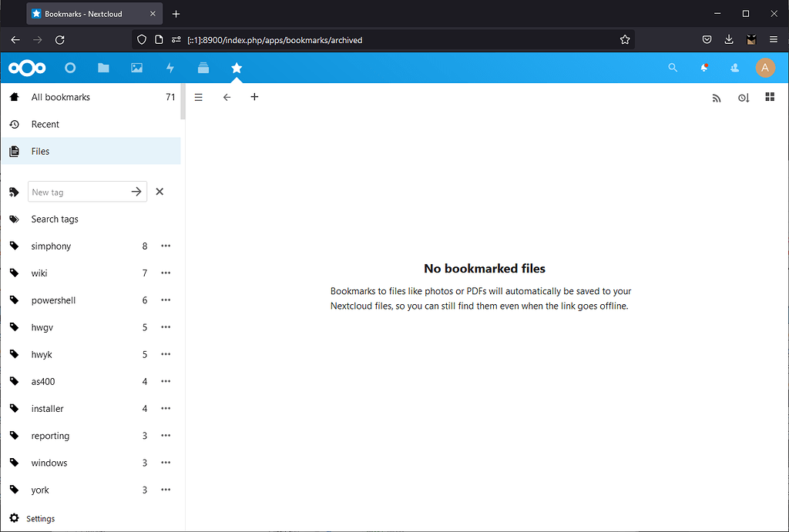Open the Files app

103,68
